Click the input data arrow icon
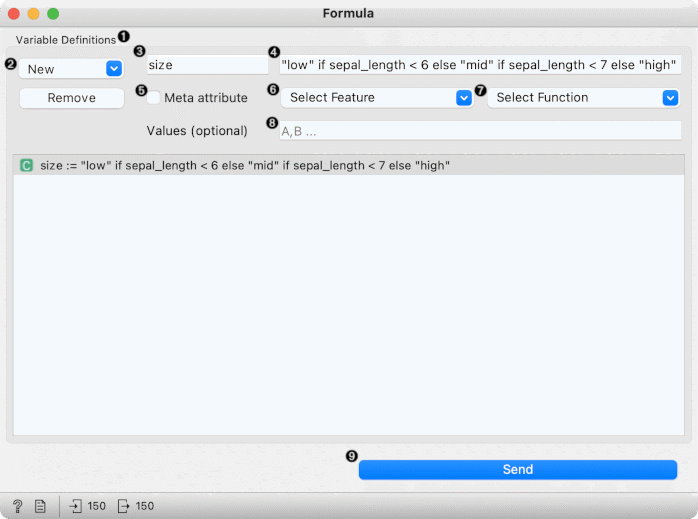The height and width of the screenshot is (519, 698). tap(76, 506)
